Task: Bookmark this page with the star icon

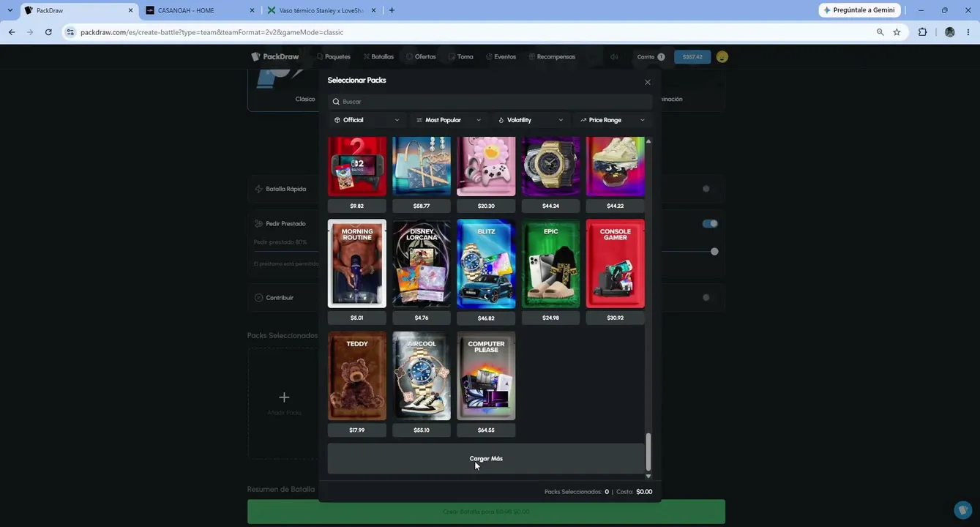Action: click(897, 32)
